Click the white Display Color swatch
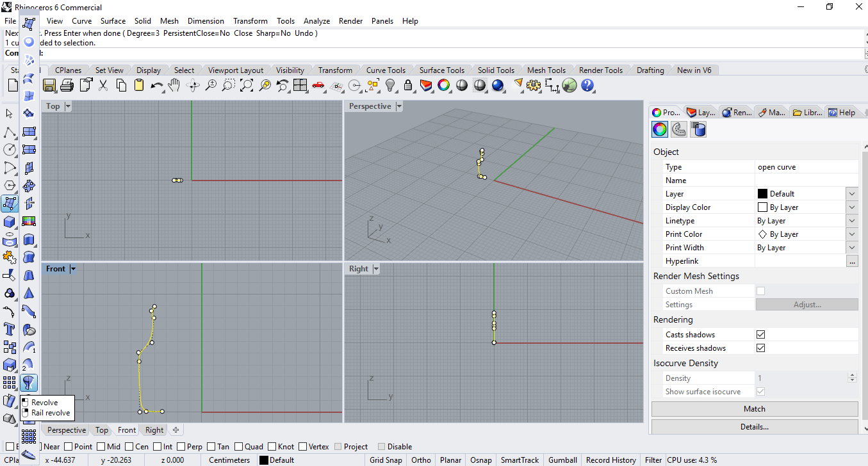 (x=762, y=207)
